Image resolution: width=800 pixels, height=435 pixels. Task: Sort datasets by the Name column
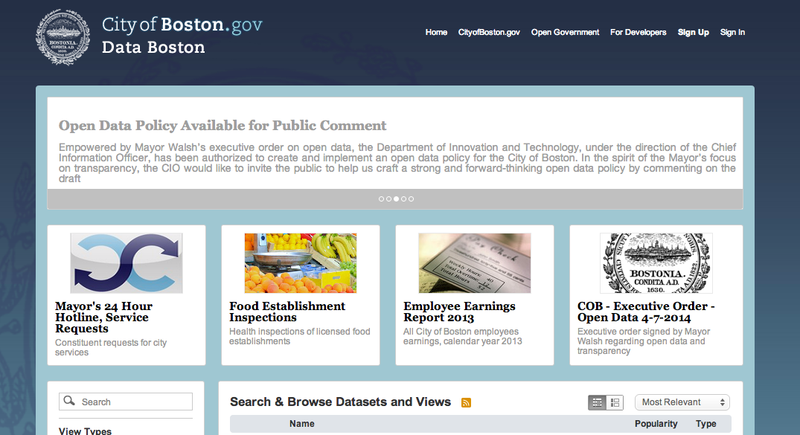pyautogui.click(x=302, y=424)
